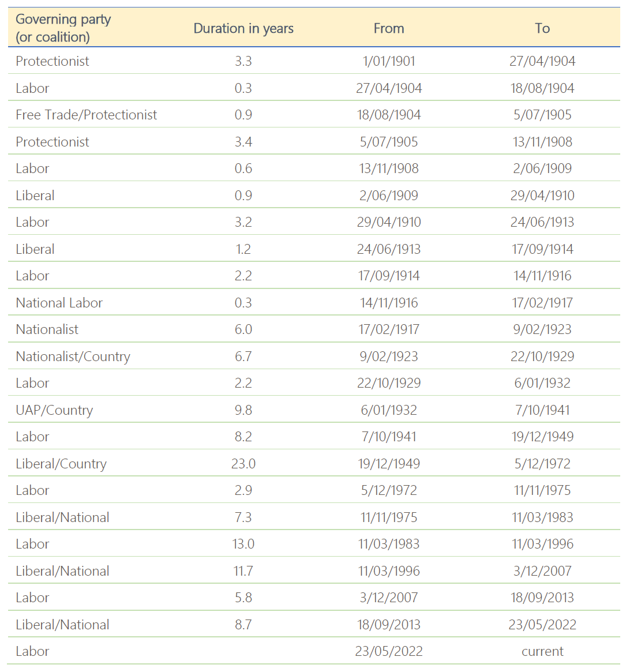The width and height of the screenshot is (626, 672).
Task: Click the 'National Labor' party cell
Action: click(x=59, y=303)
